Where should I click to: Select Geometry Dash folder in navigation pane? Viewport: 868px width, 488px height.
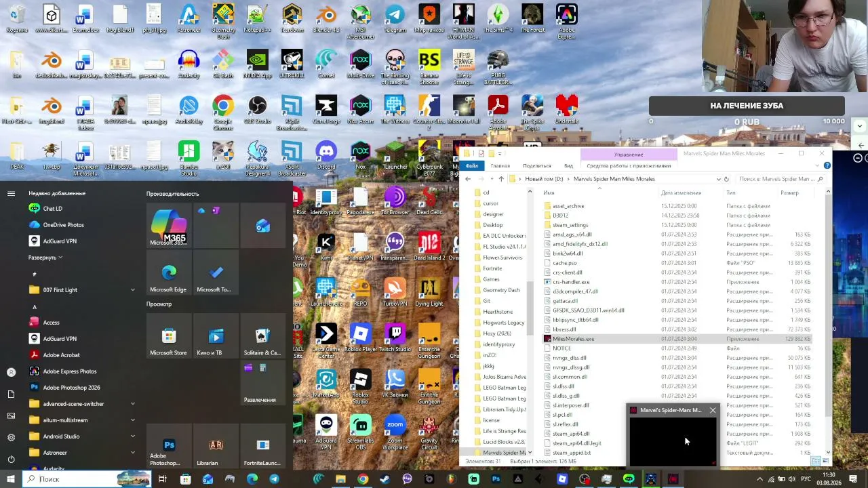pos(501,290)
